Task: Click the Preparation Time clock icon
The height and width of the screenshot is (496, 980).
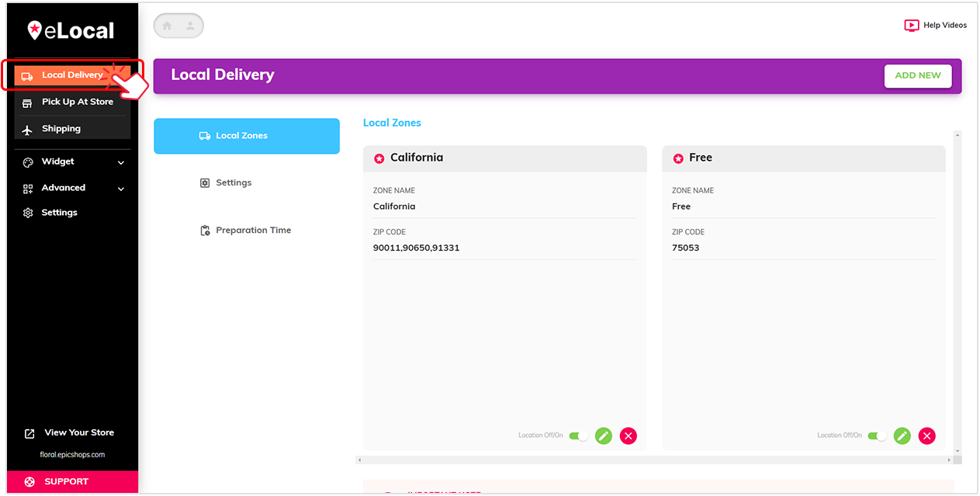Action: point(204,230)
